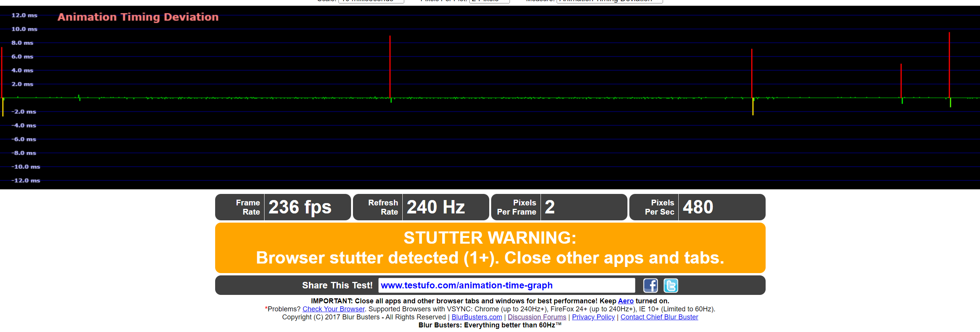Click the 236 fps frame rate readout
This screenshot has width=980, height=332.
[300, 207]
